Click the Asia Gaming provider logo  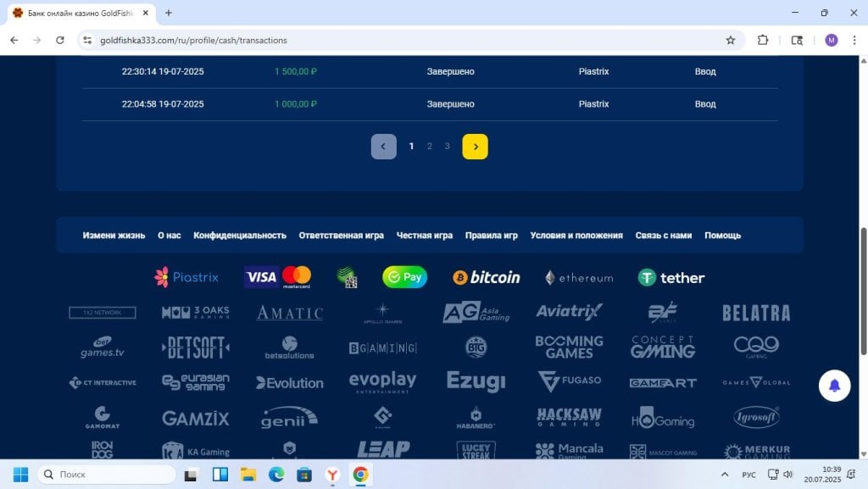[x=476, y=313]
